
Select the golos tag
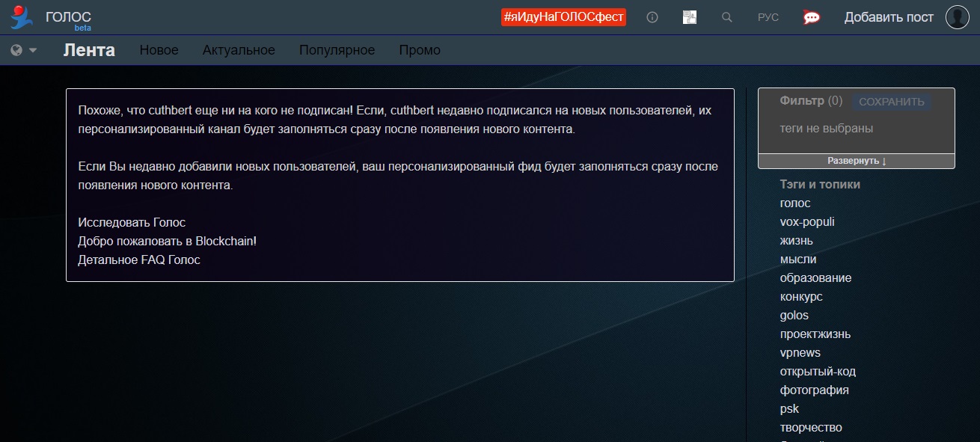click(794, 315)
